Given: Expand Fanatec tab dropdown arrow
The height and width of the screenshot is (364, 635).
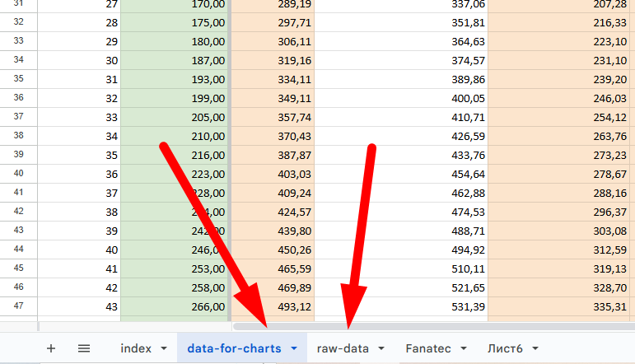Looking at the screenshot, I should [464, 348].
